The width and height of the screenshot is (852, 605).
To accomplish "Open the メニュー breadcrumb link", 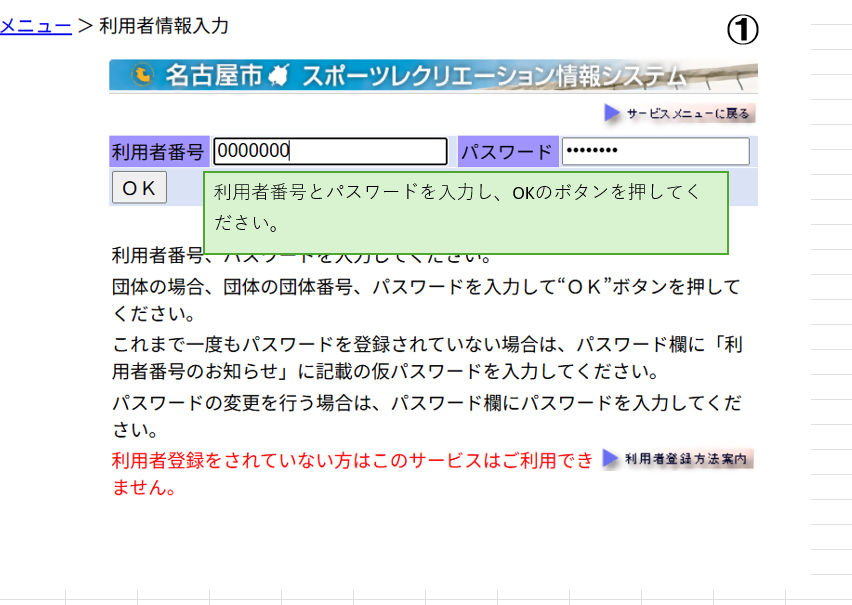I will tap(35, 26).
